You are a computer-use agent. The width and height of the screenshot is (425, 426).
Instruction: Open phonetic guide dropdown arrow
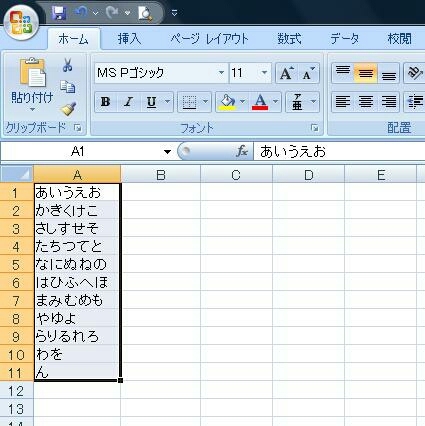pos(313,102)
